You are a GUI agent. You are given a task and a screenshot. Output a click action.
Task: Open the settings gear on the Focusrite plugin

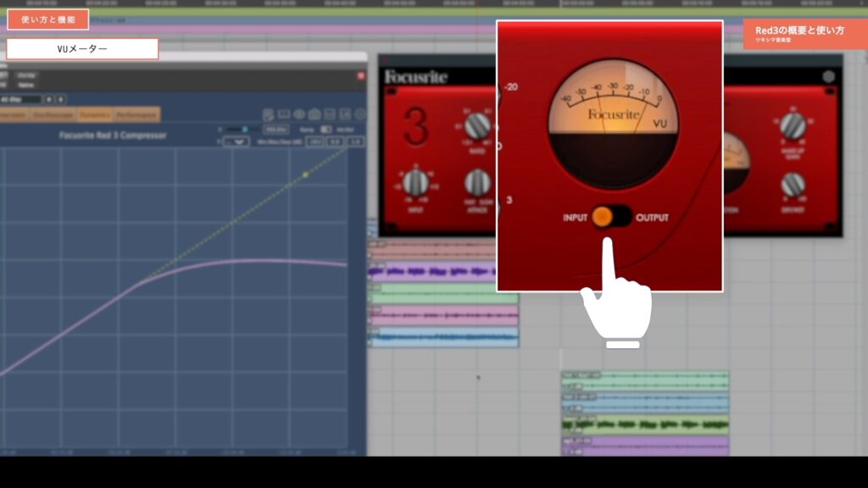[828, 76]
